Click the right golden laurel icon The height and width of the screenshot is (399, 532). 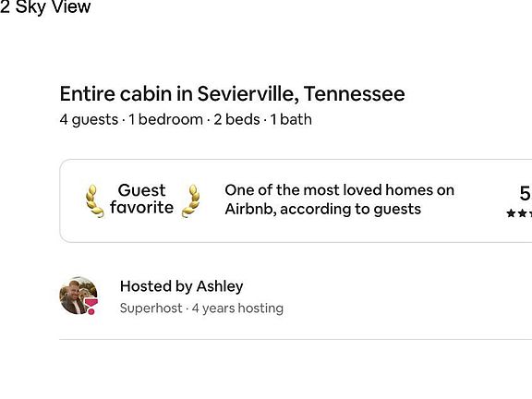click(x=190, y=200)
